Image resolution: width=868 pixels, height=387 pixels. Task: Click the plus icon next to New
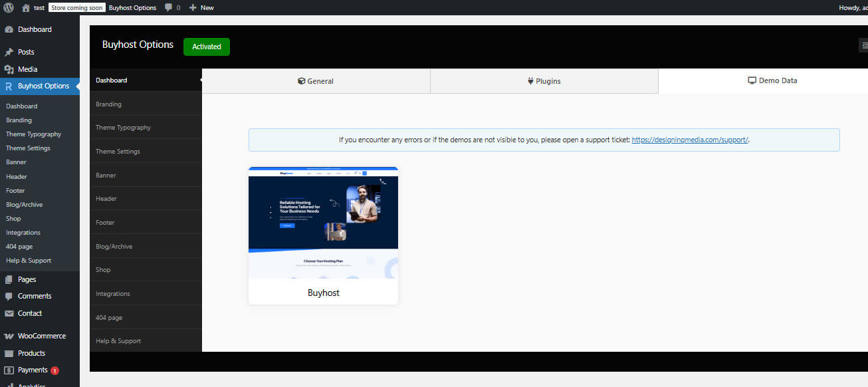[x=193, y=8]
